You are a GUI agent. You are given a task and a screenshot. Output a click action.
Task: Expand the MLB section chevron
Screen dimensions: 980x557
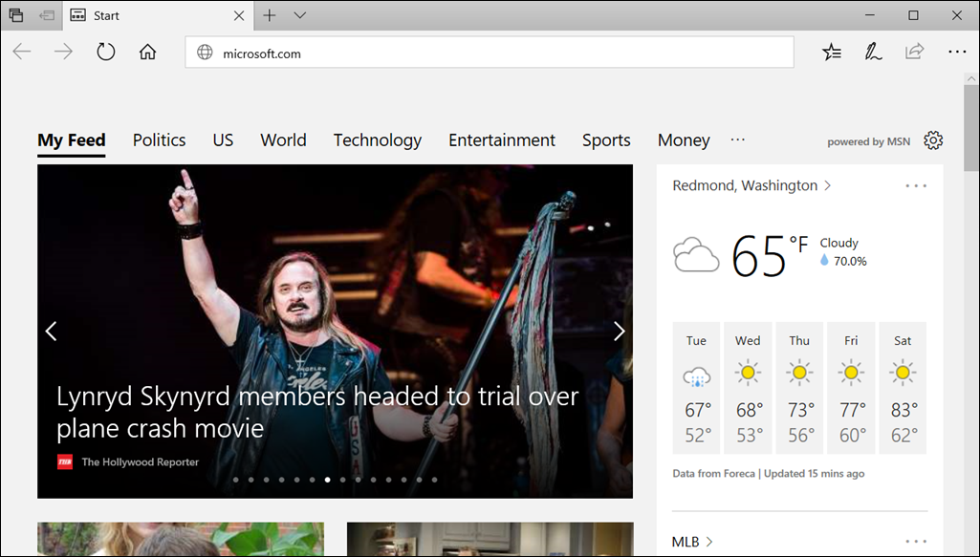[709, 542]
